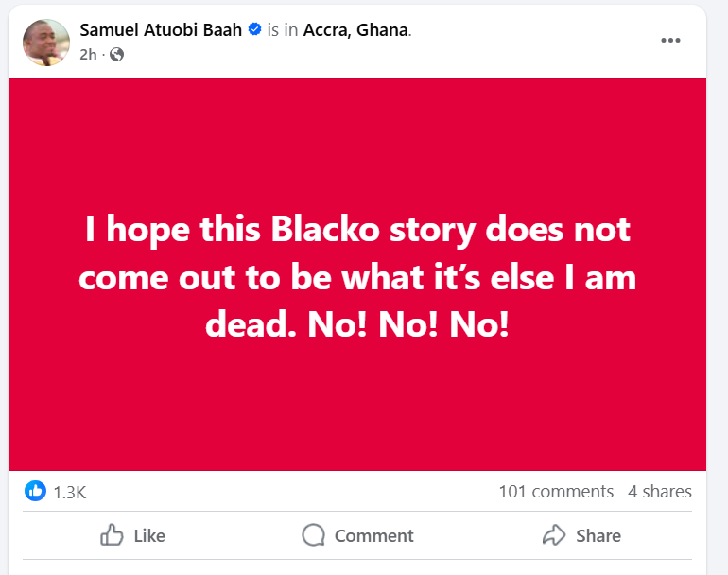Expand the 101 comments list
The image size is (728, 575).
[556, 492]
